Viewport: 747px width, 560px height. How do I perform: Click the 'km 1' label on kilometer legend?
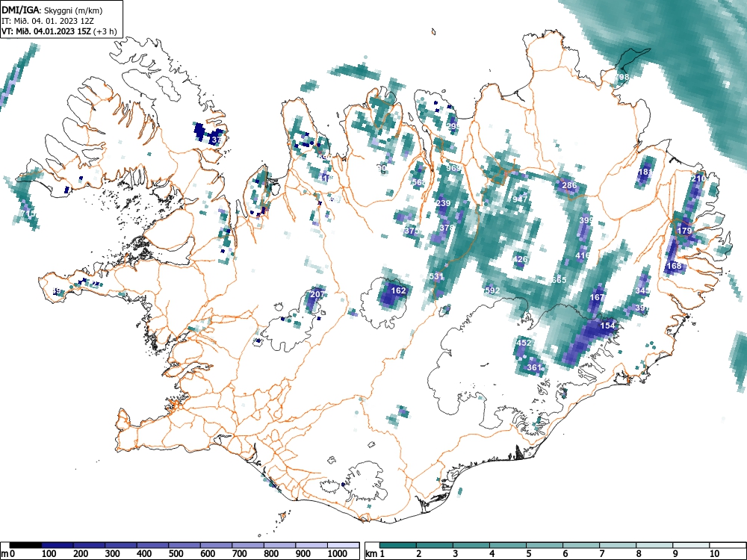(376, 554)
